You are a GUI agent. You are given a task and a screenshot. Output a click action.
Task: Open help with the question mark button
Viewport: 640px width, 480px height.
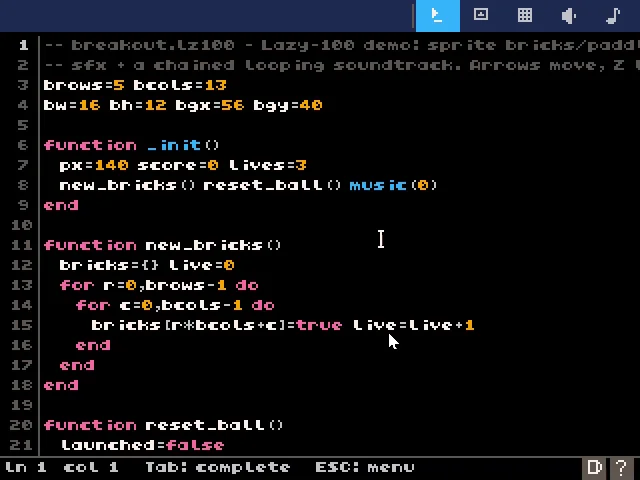[x=622, y=467]
